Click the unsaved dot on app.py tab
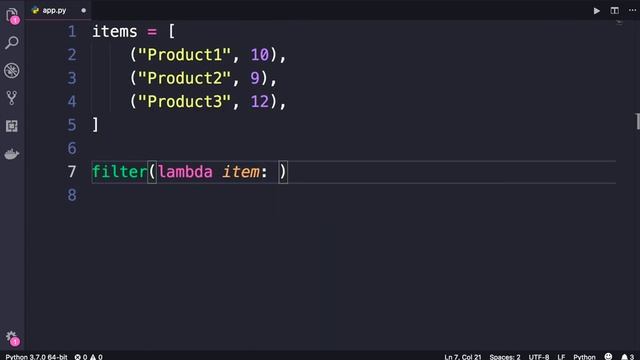This screenshot has height=360, width=640. [84, 11]
